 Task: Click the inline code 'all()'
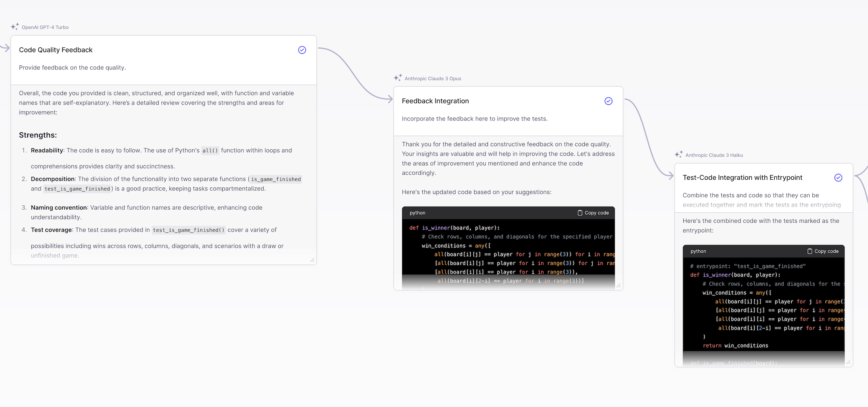coord(210,151)
